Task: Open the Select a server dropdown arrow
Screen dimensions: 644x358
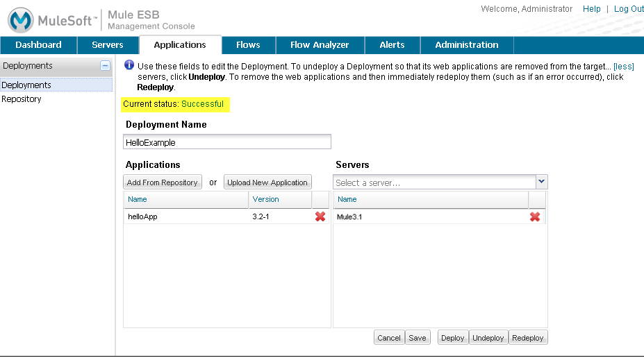Action: pyautogui.click(x=542, y=182)
